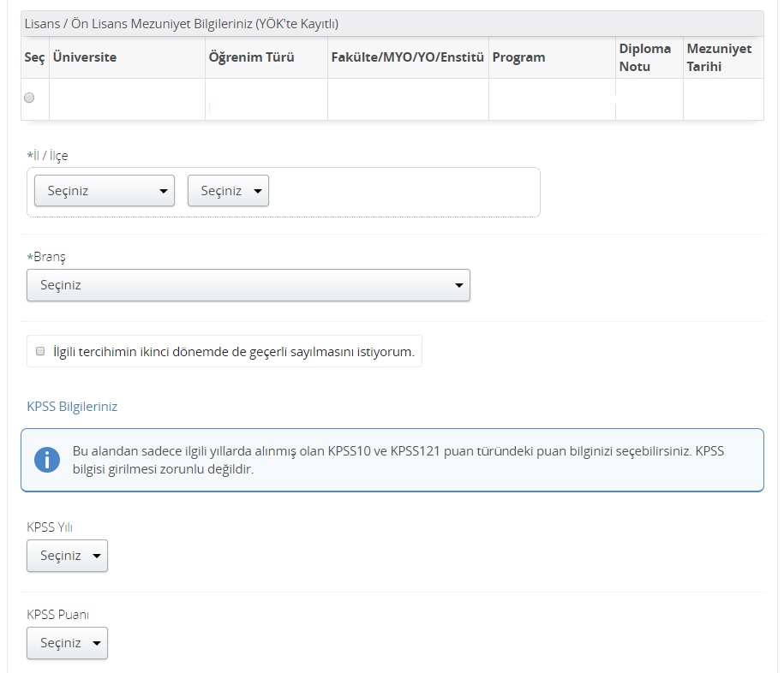Screen dimensions: 784x673
Task: Click the Öğrenim Türü column header
Action: point(251,57)
